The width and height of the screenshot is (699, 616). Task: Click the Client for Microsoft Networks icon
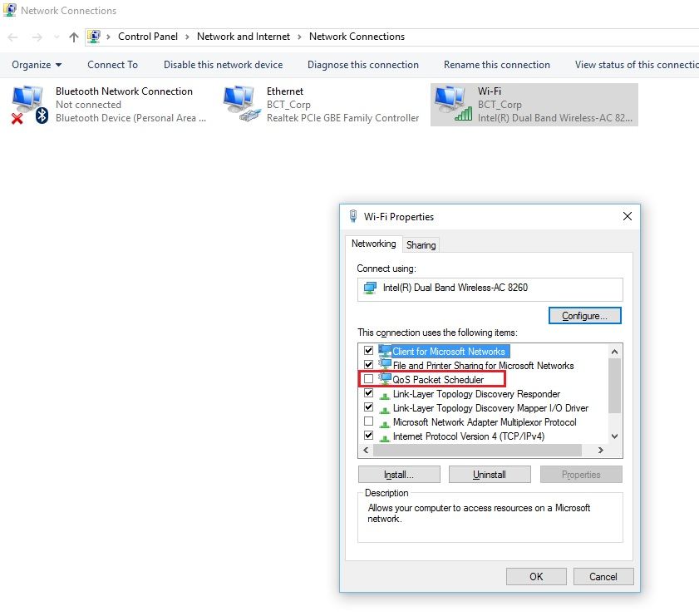click(x=385, y=351)
